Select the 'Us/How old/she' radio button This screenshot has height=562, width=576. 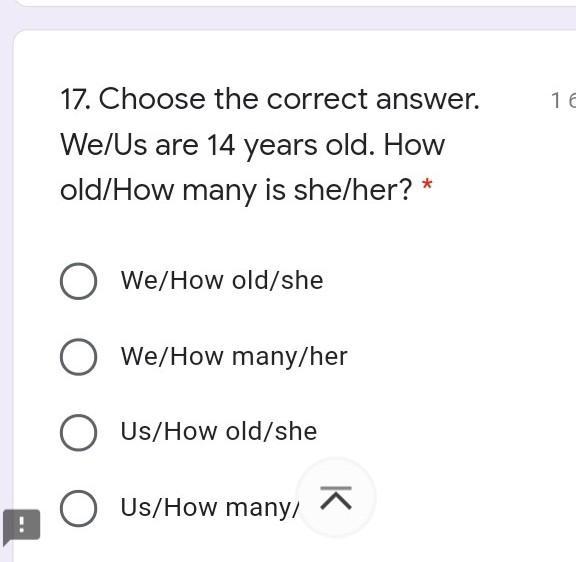pos(79,432)
